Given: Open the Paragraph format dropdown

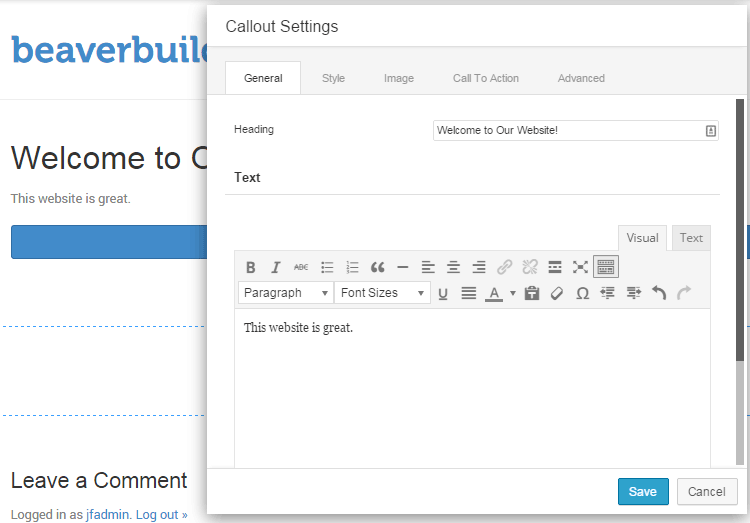Looking at the screenshot, I should [286, 293].
